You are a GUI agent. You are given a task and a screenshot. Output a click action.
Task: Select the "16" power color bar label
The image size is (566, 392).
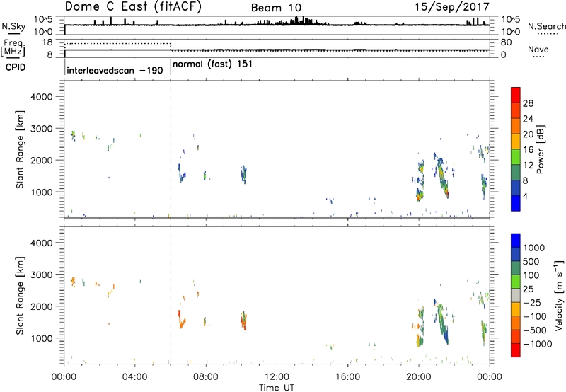528,150
